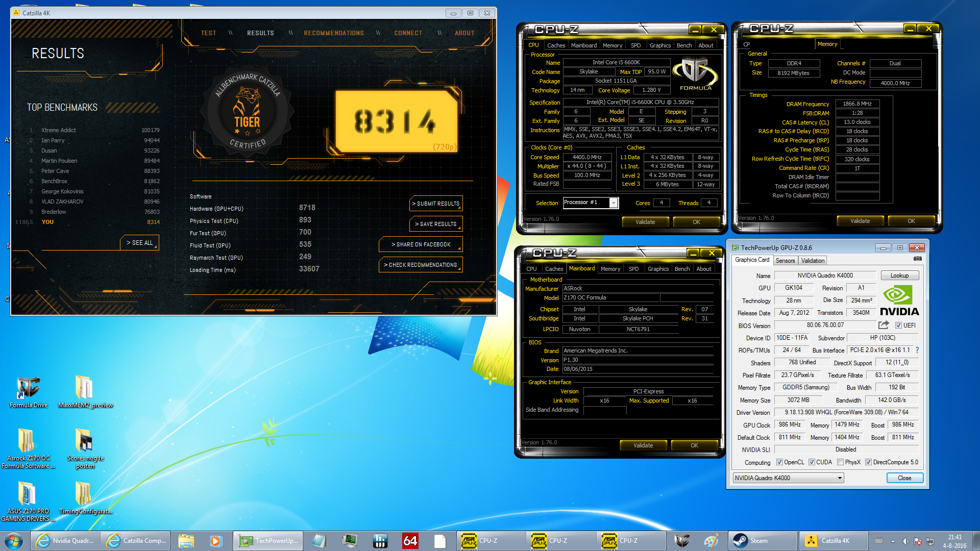Viewport: 980px width, 551px height.
Task: Click the AIDA64 '64' taskbar icon
Action: (410, 541)
